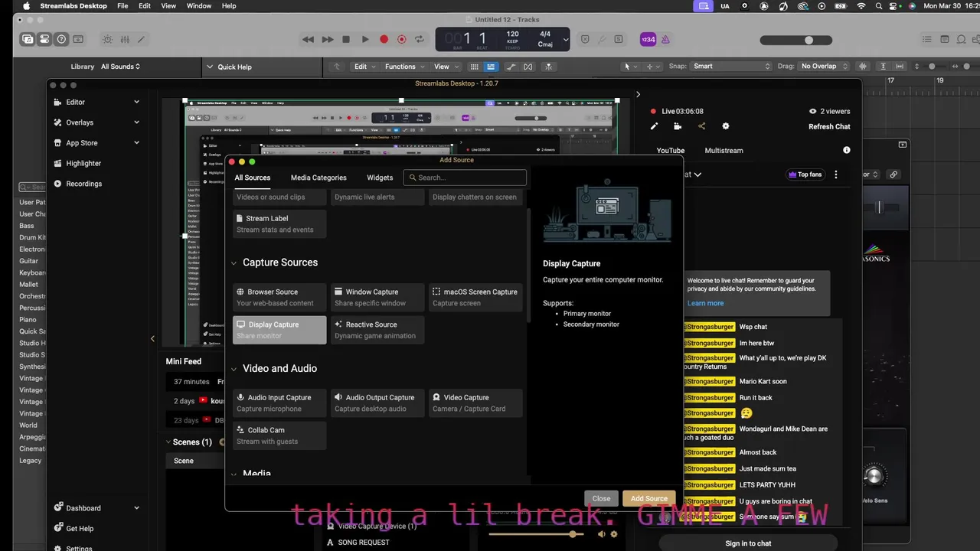This screenshot has height=551, width=980.
Task: Open Logic display mode dropdown arrow
Action: (x=566, y=39)
